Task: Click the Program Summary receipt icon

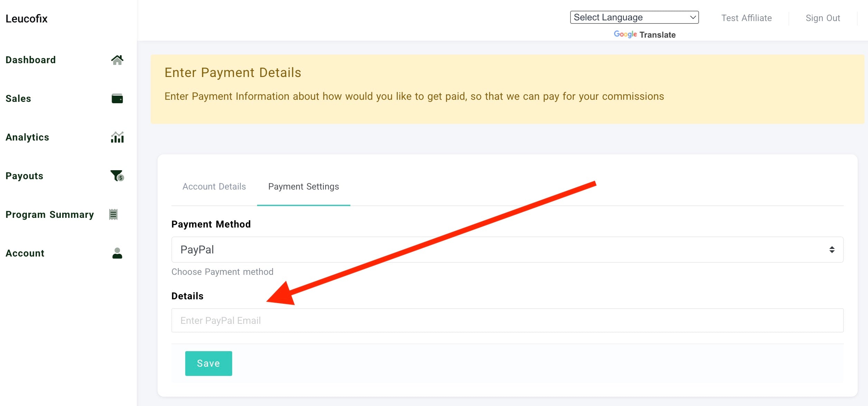Action: (113, 214)
